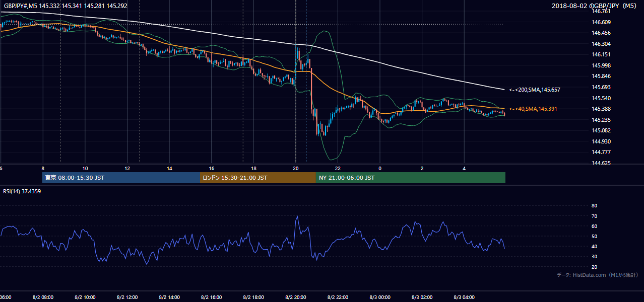Click the 8/2 18:00 time axis label
This screenshot has width=644, height=302.
(x=253, y=297)
